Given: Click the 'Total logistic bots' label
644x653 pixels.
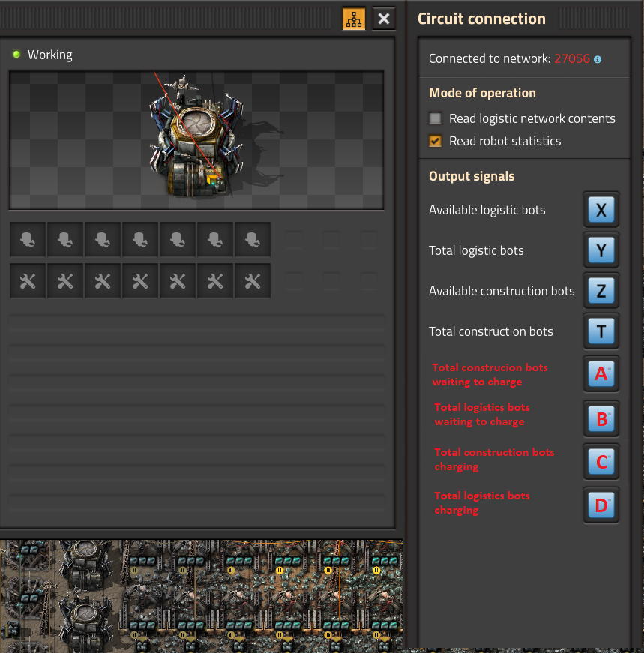Looking at the screenshot, I should pos(476,250).
